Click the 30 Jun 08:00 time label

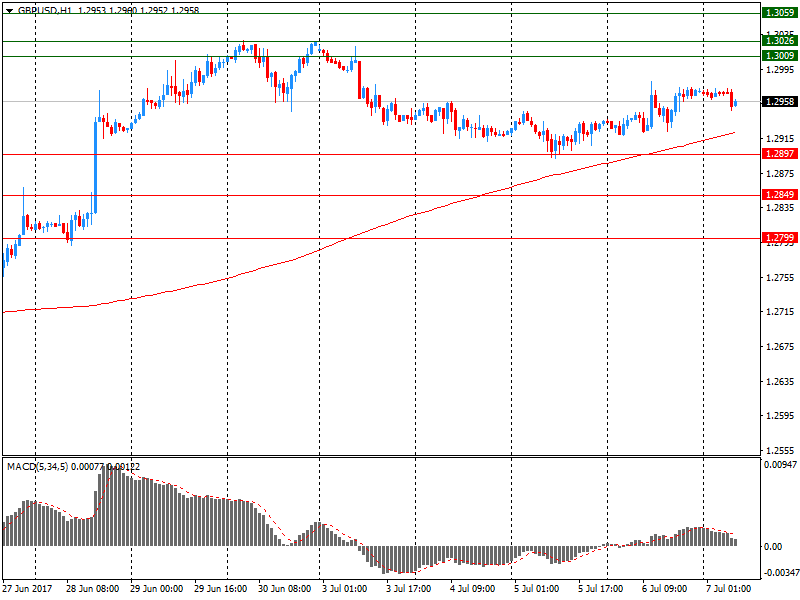[284, 588]
